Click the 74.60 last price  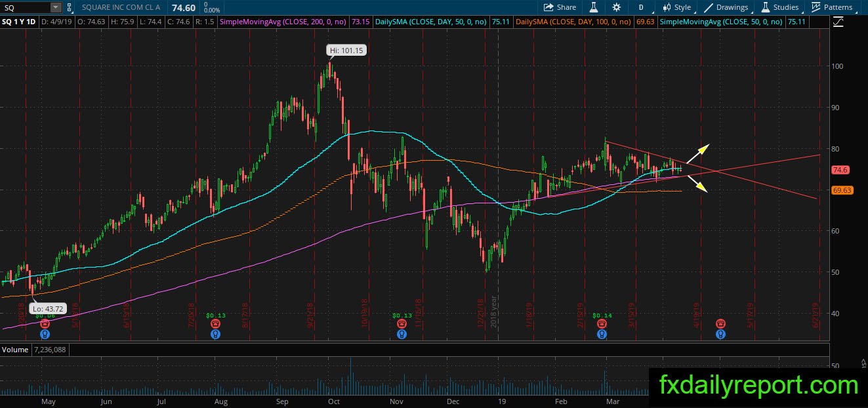click(x=184, y=8)
